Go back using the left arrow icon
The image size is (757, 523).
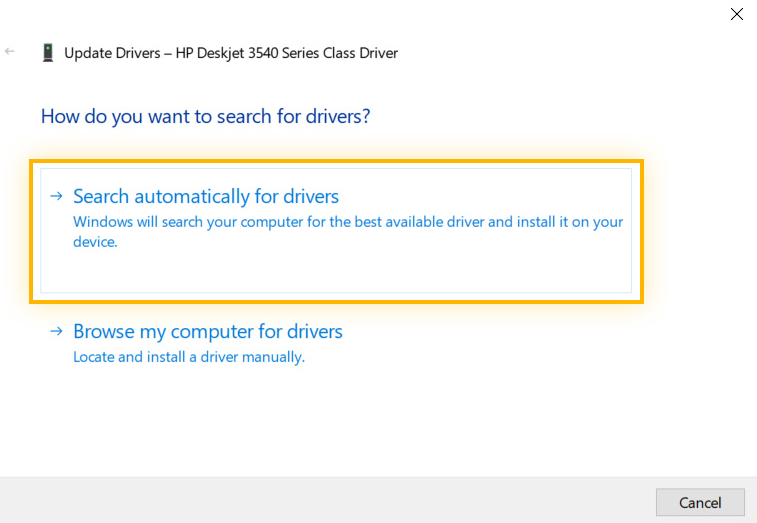click(9, 51)
